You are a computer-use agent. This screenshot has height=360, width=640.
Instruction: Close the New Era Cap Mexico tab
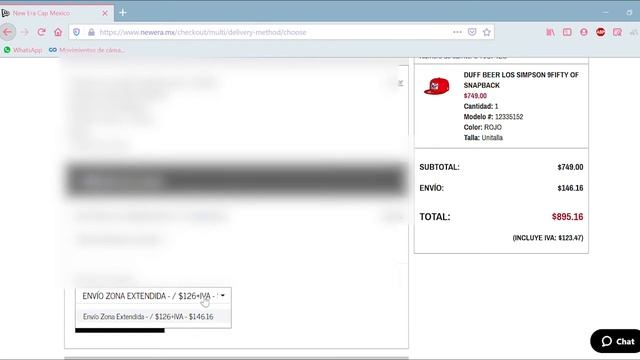tap(105, 13)
